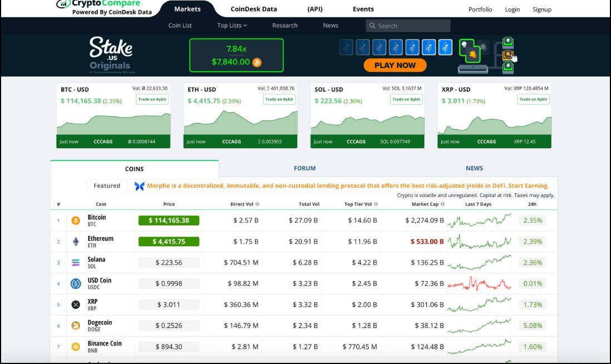Click Trade on Bybit for SOL
This screenshot has height=364, width=611.
pos(406,100)
